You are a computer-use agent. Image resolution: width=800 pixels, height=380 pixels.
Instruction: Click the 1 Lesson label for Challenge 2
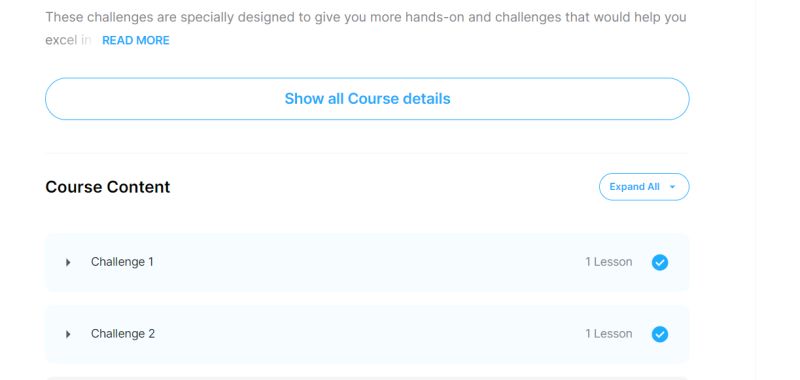(x=609, y=334)
